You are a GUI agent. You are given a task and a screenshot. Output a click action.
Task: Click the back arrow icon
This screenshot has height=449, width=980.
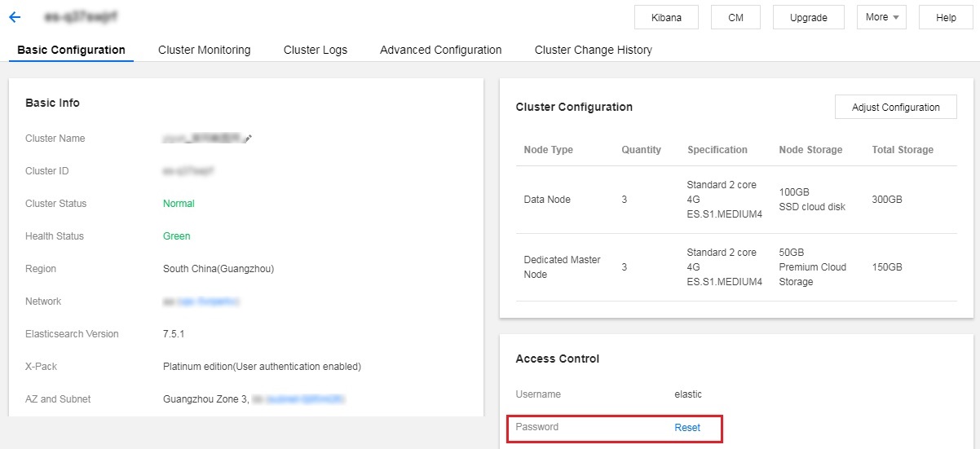pyautogui.click(x=14, y=17)
